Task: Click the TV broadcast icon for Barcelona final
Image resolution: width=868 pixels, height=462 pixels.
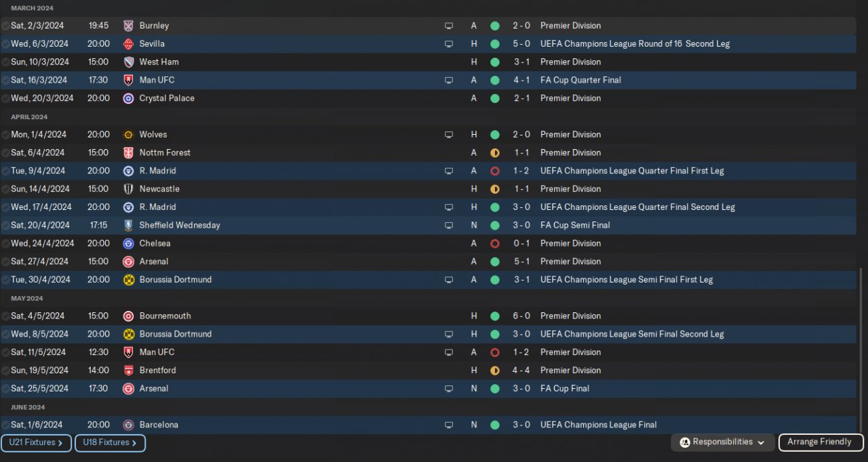Action: point(448,425)
